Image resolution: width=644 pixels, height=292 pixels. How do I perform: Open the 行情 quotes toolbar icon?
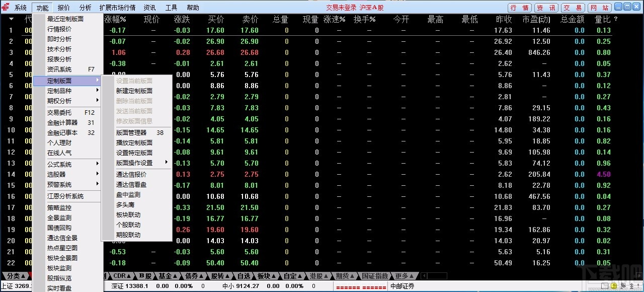tap(519, 8)
